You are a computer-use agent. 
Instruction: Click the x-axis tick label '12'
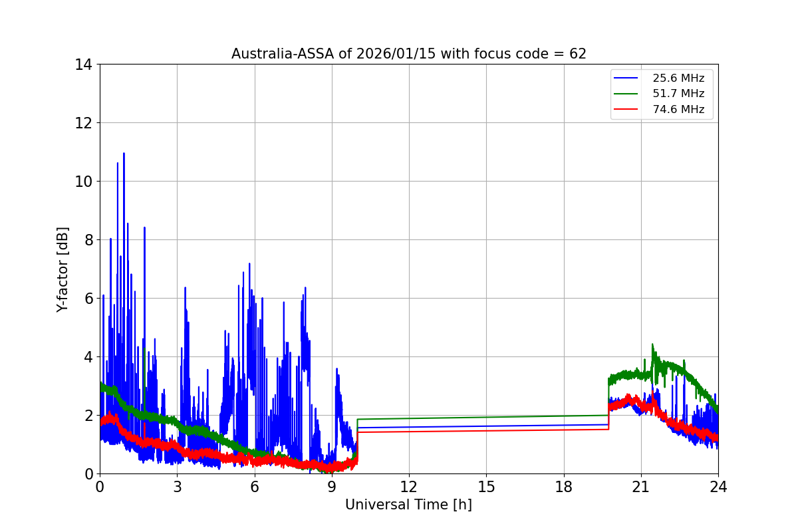click(409, 487)
